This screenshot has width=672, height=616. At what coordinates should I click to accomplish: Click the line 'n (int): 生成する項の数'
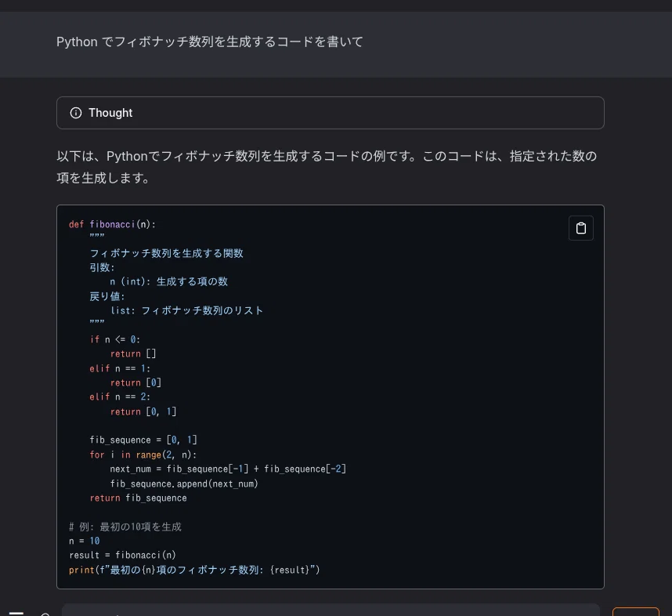pos(169,282)
